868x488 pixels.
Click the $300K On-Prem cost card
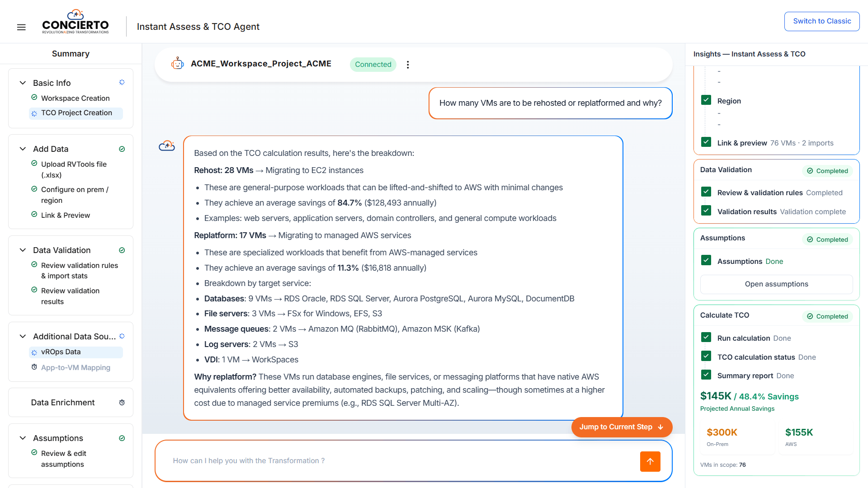tap(738, 437)
